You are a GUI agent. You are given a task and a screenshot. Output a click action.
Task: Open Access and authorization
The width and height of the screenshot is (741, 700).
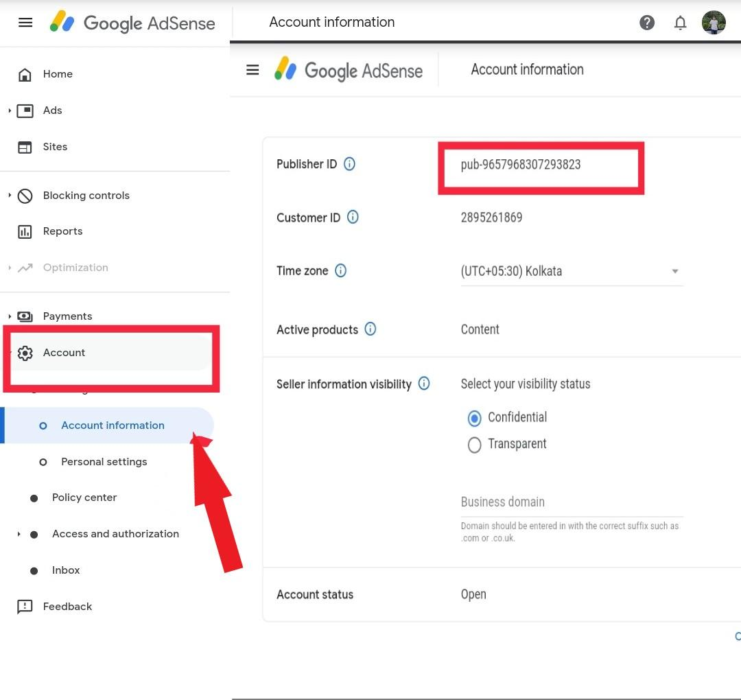(x=115, y=534)
